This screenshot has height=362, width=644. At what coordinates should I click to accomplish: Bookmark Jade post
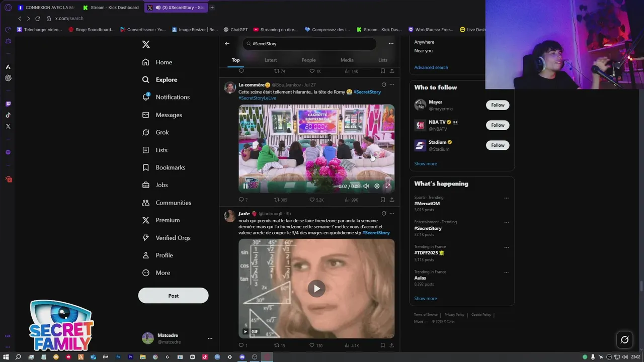click(383, 345)
